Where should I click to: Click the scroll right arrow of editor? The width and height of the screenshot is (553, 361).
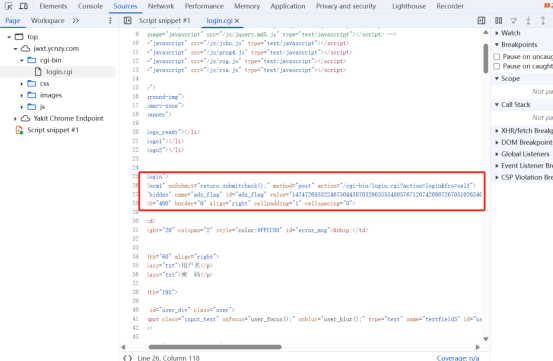coord(478,347)
